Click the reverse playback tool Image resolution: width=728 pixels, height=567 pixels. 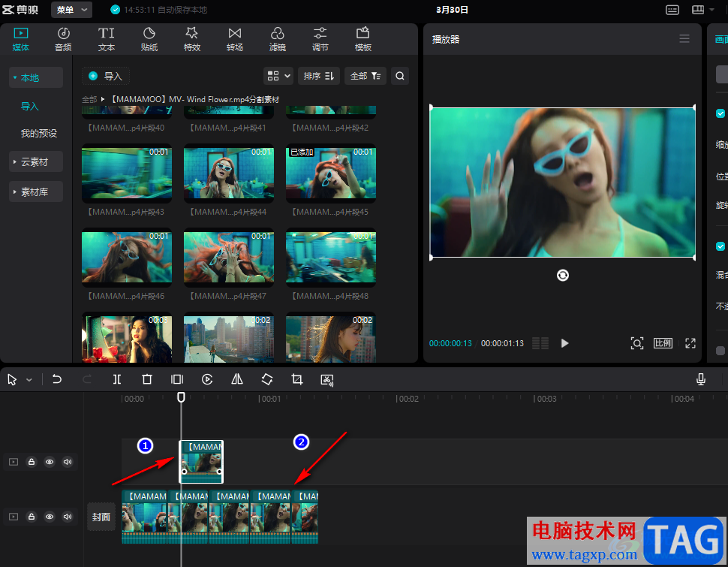(x=207, y=380)
